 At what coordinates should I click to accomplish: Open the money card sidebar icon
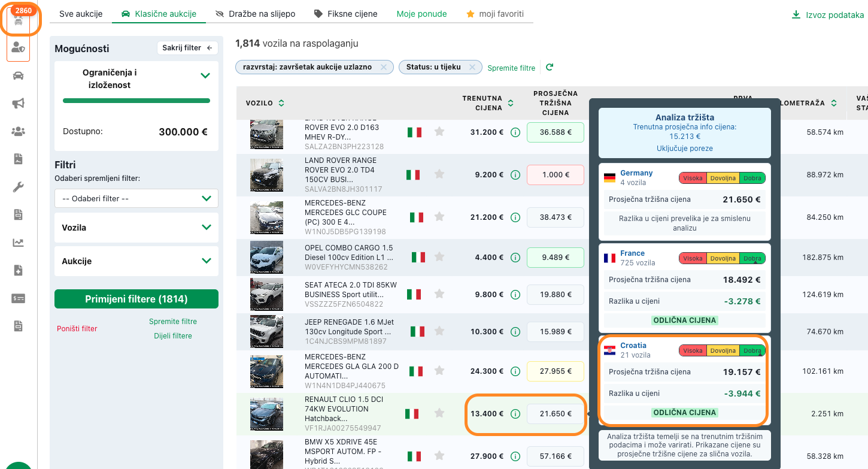coord(18,298)
